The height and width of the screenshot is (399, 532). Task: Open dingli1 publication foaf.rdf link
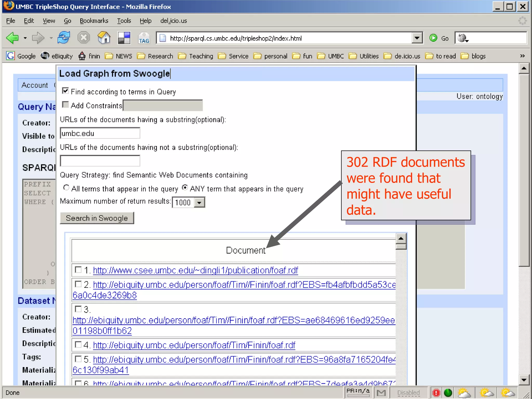point(195,270)
